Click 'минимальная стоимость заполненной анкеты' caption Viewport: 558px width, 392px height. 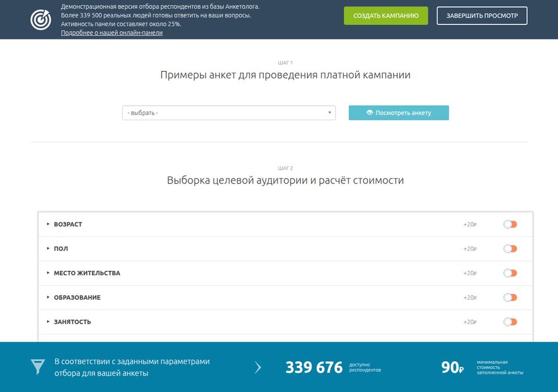pos(500,368)
